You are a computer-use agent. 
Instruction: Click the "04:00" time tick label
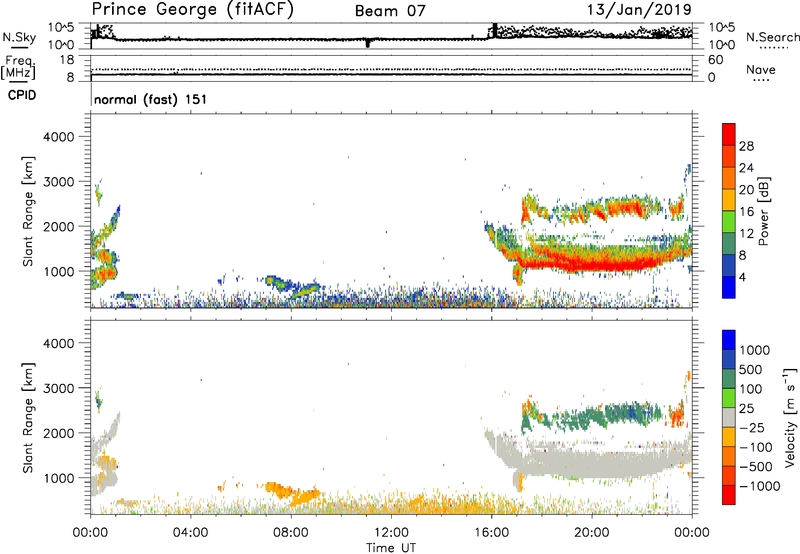point(190,533)
